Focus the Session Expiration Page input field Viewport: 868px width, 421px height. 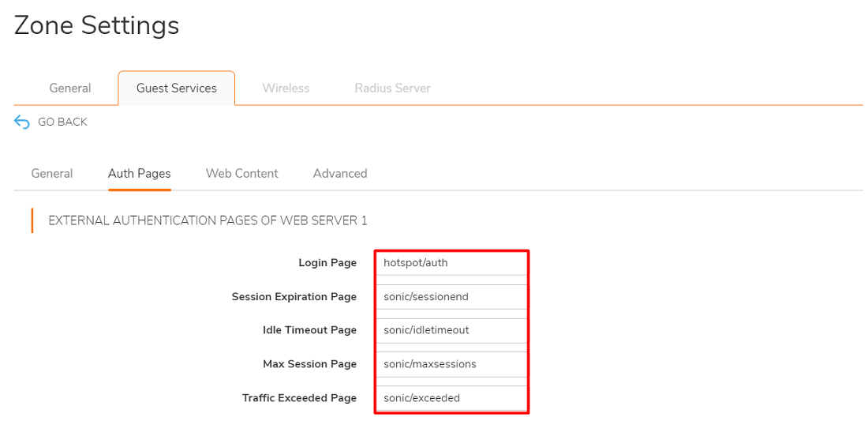click(451, 297)
